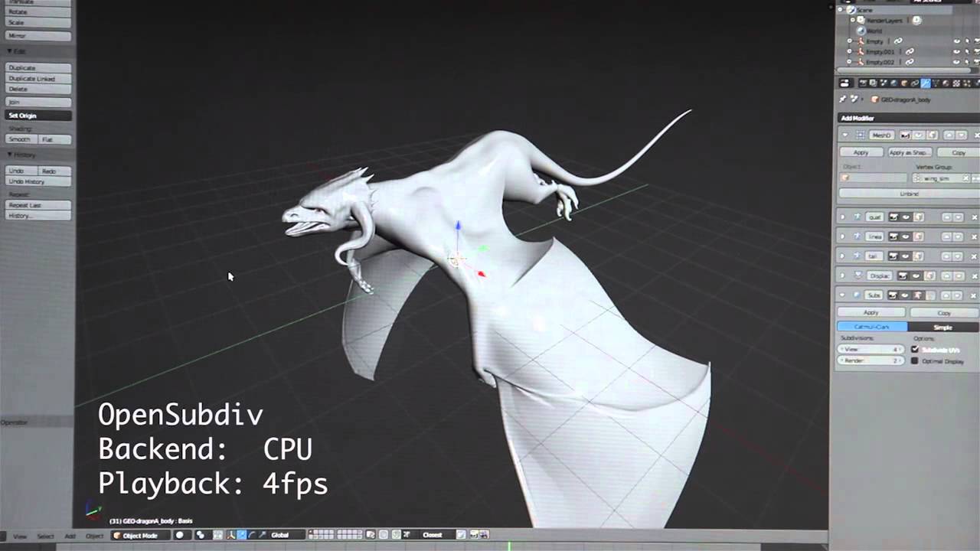Click the Unbind button in MeshDeform
The image size is (980, 551).
pos(909,194)
